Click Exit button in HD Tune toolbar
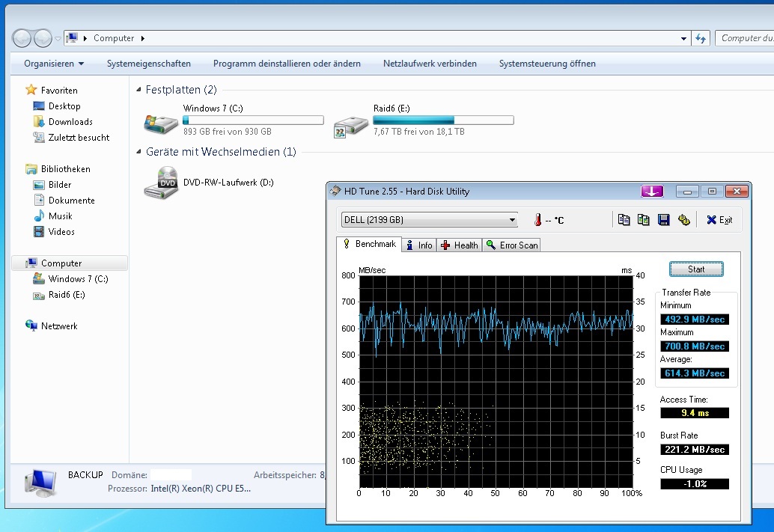 (719, 220)
